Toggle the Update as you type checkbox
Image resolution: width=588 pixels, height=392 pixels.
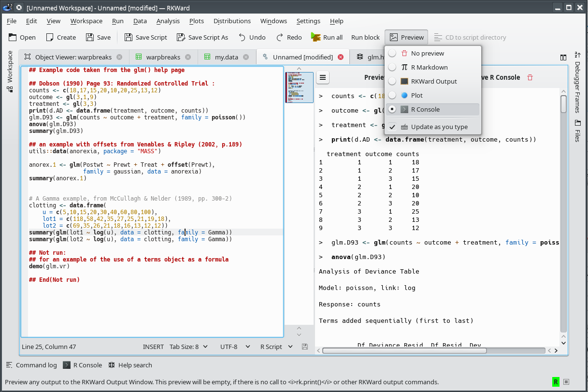coord(392,127)
